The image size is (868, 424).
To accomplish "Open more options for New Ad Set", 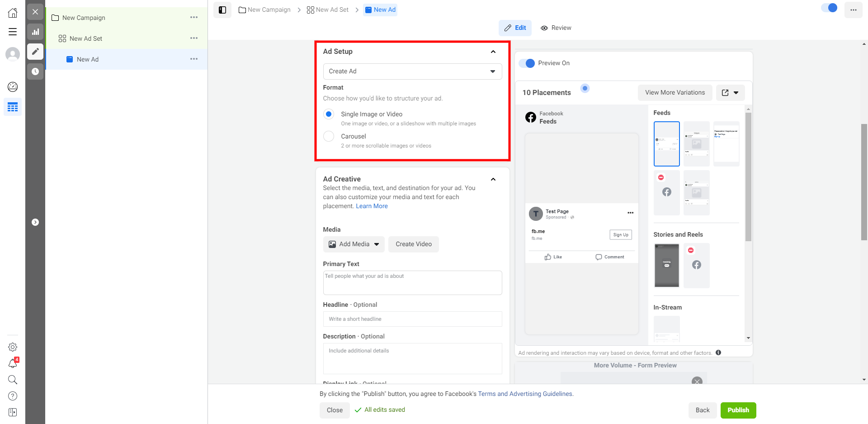I will (x=194, y=38).
